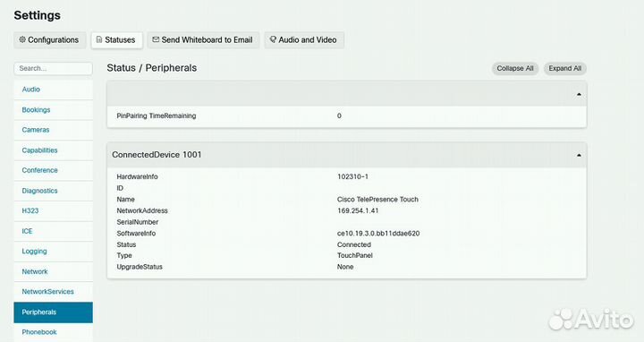
Task: Click the PinPairing TimeRemaining label
Action: tap(157, 115)
